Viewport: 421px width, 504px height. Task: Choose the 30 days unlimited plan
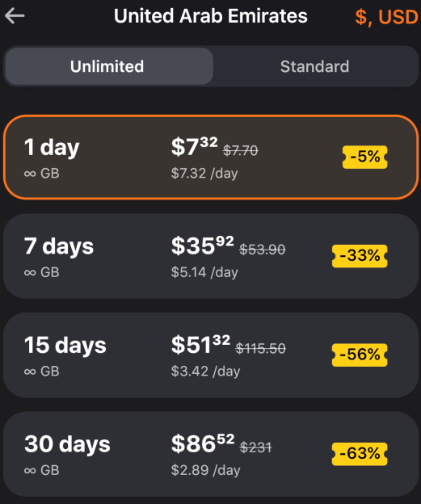tap(211, 454)
